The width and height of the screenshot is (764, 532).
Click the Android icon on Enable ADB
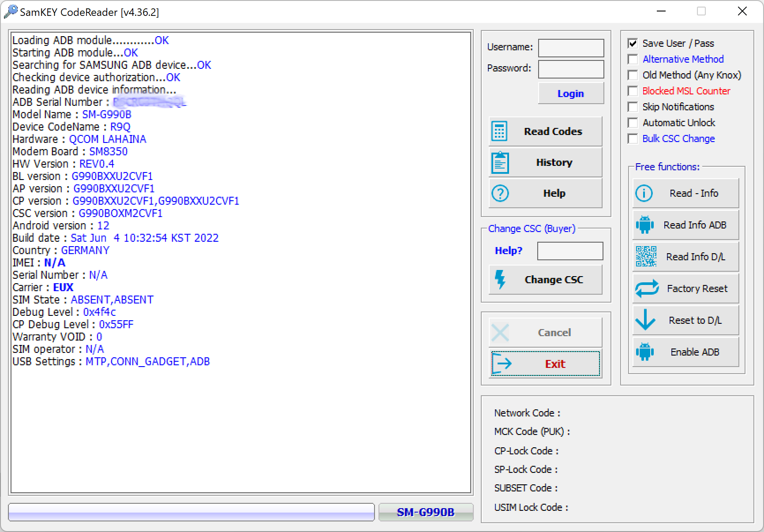coord(644,352)
